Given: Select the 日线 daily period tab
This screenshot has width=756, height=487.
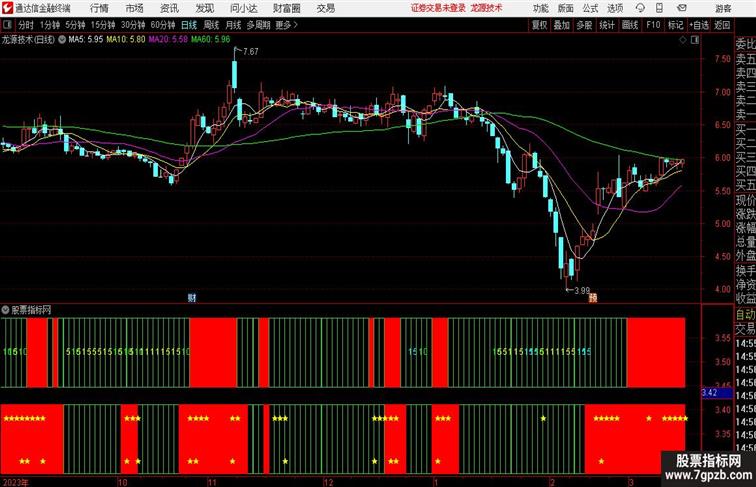Looking at the screenshot, I should point(189,25).
